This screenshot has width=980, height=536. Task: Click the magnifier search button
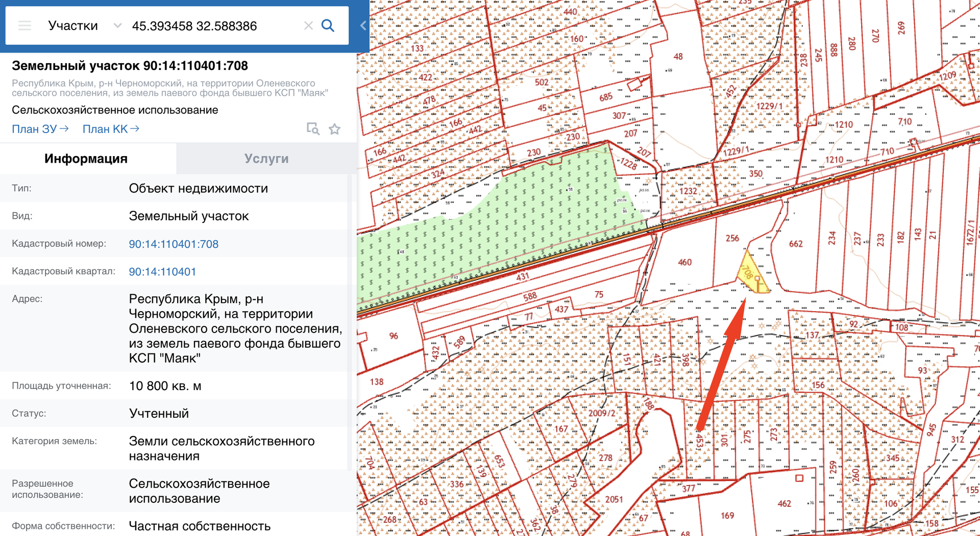[328, 25]
